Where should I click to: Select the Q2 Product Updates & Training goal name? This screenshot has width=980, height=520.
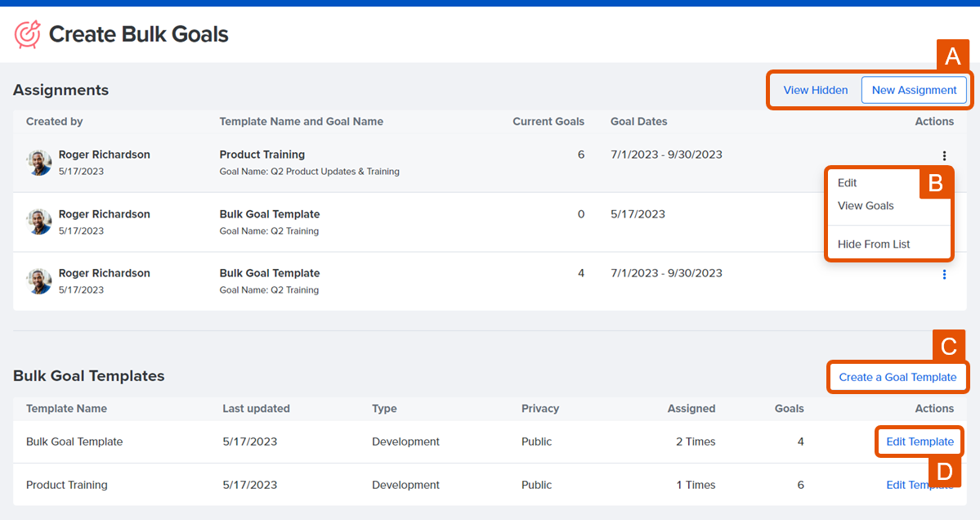click(x=334, y=172)
